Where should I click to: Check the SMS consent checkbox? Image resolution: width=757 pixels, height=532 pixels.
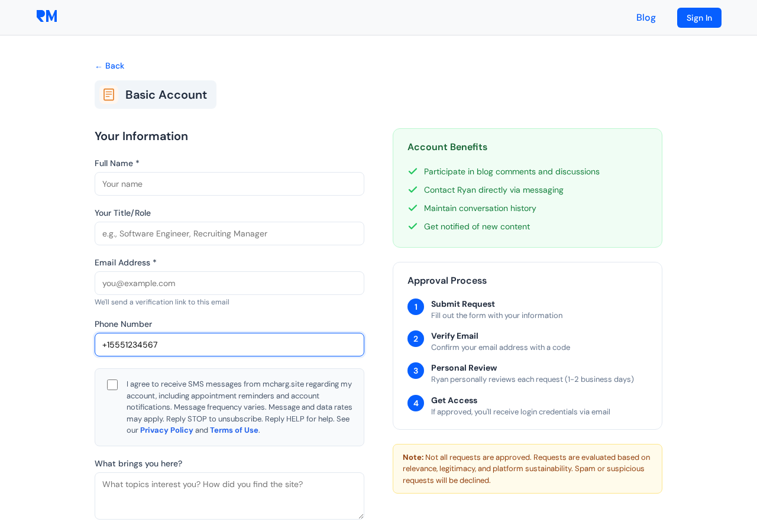click(112, 385)
